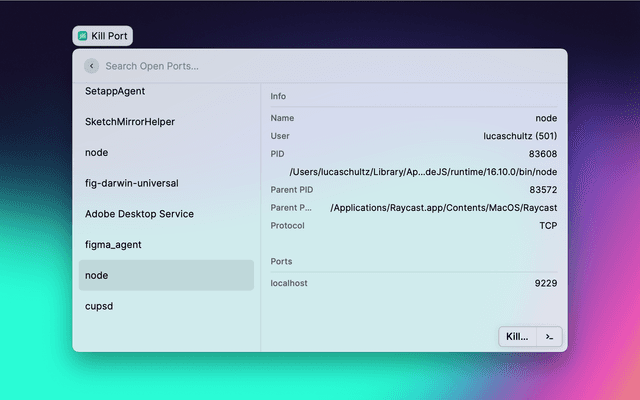Click the Raycast parent path value
The image size is (640, 400).
pos(443,208)
